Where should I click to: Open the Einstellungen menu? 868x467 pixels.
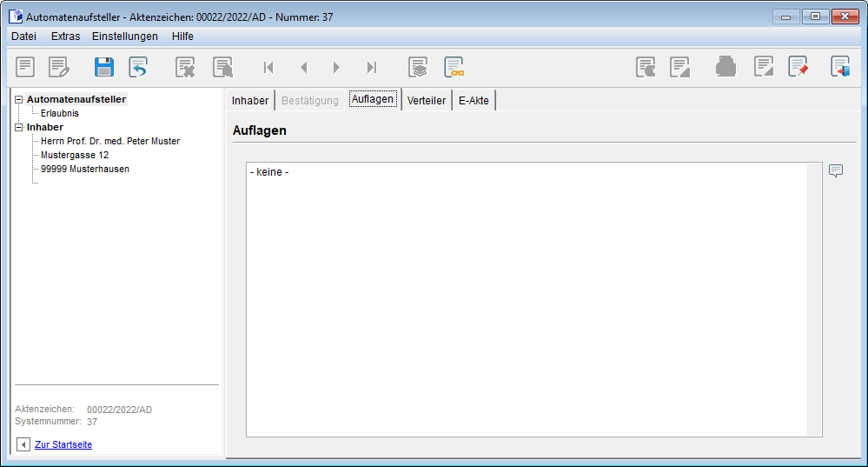[x=125, y=37]
